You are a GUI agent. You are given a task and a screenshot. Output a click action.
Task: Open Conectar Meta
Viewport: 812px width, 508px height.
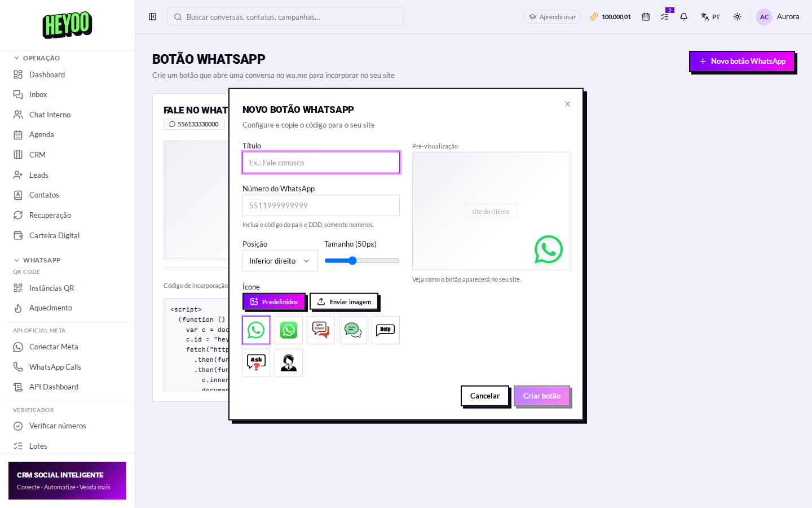tap(68, 347)
